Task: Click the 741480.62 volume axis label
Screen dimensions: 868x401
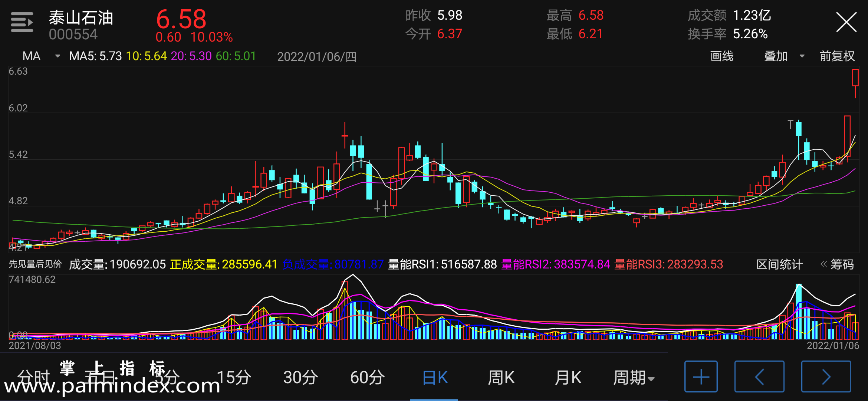Action: pos(32,280)
